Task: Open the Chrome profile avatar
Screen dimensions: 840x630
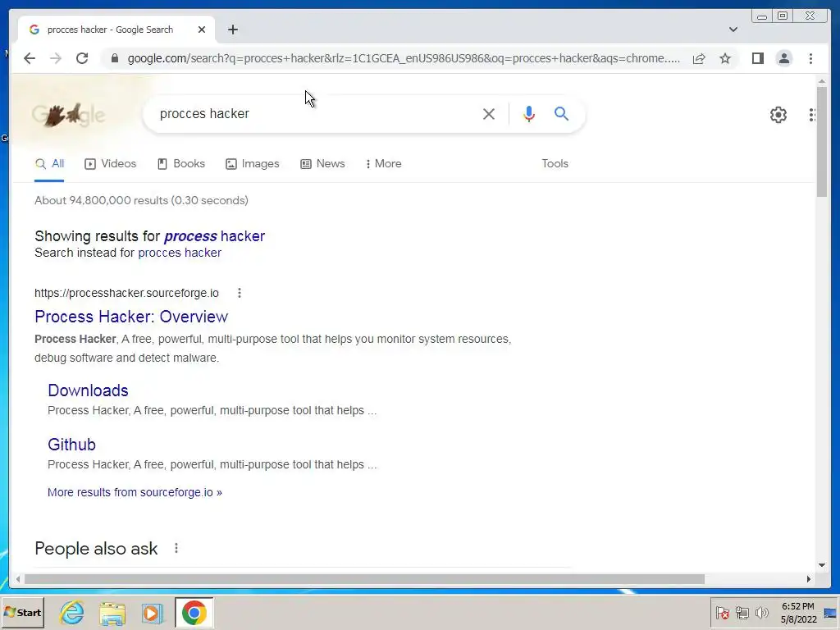Action: pyautogui.click(x=784, y=58)
